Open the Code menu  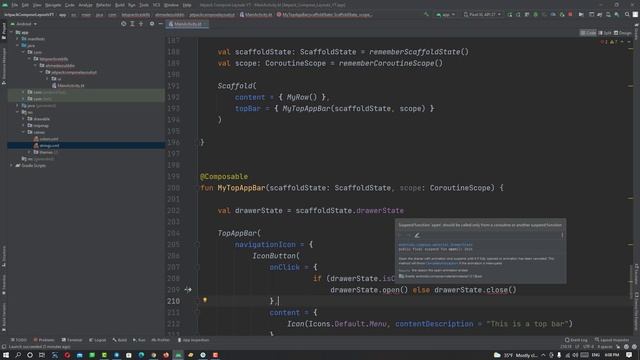70,5
